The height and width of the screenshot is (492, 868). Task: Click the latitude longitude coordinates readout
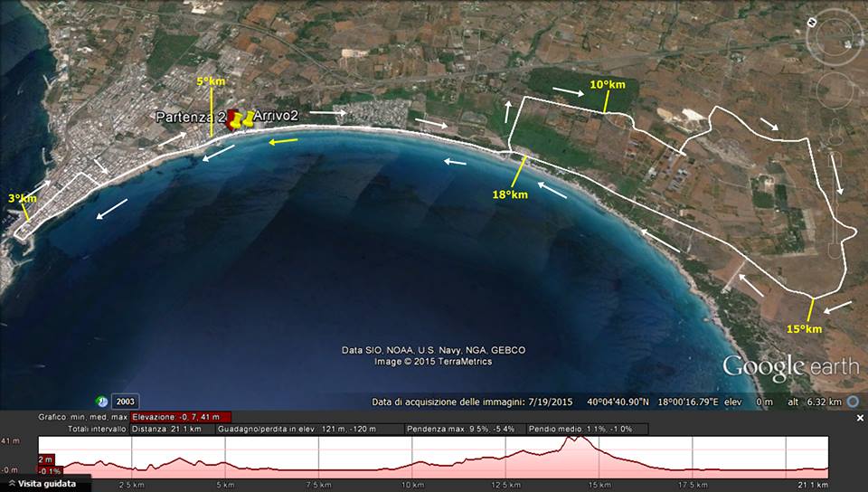click(x=653, y=402)
